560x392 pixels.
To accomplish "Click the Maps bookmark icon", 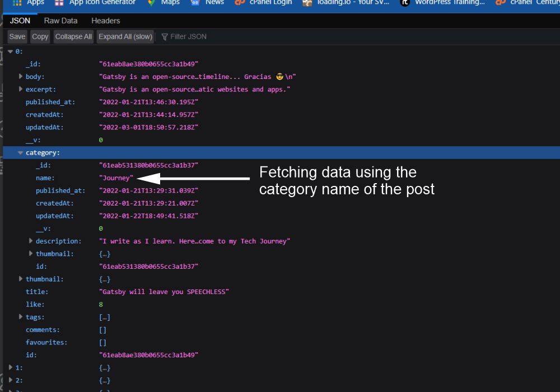I will [151, 3].
